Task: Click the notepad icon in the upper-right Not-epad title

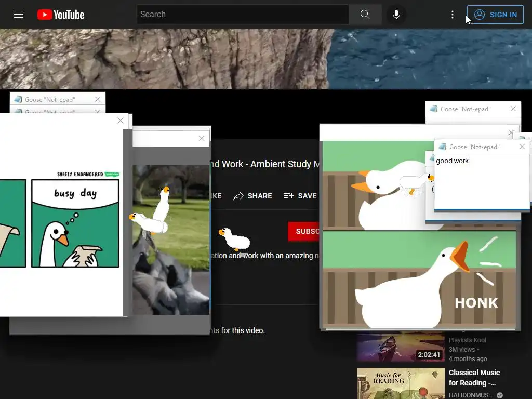Action: click(x=434, y=109)
